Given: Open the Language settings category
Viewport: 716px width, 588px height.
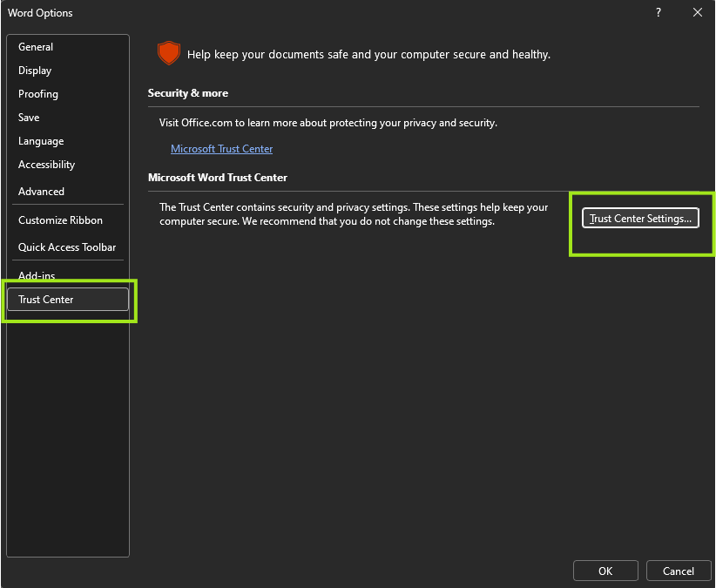Looking at the screenshot, I should pos(41,141).
